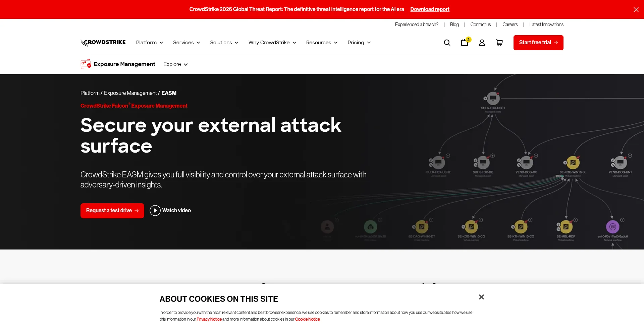
Task: Expand the Solutions menu
Action: [x=224, y=43]
